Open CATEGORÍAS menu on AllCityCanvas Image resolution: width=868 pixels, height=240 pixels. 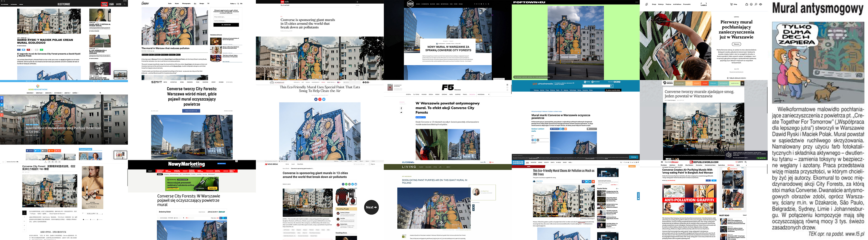14,4
